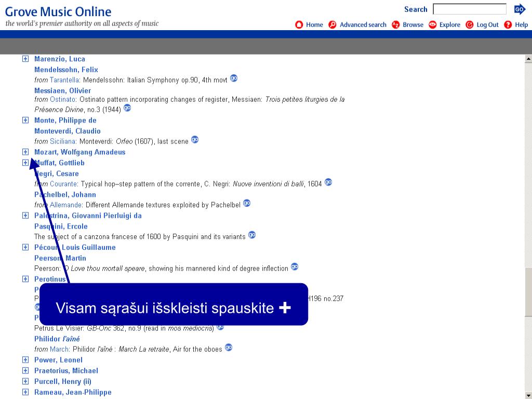Open the go icon for Pachelbel Allemande textures
The image size is (532, 399).
coord(247,203)
